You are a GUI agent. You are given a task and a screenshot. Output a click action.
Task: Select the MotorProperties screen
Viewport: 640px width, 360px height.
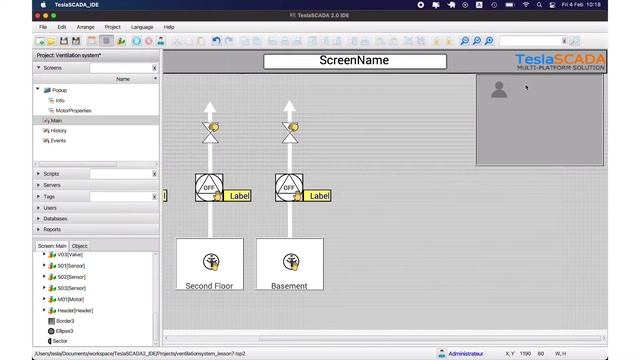click(73, 111)
